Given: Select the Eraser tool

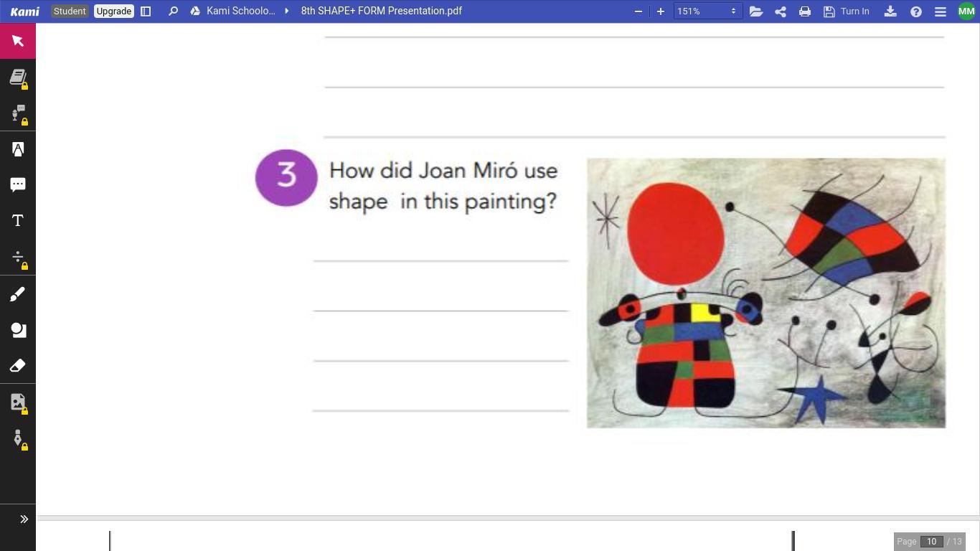Looking at the screenshot, I should 18,365.
